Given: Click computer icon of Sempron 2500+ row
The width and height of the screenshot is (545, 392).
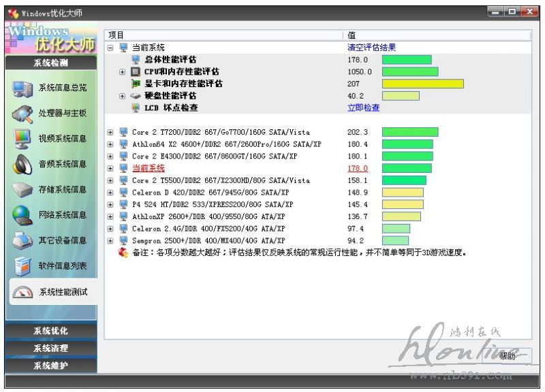Looking at the screenshot, I should [123, 241].
